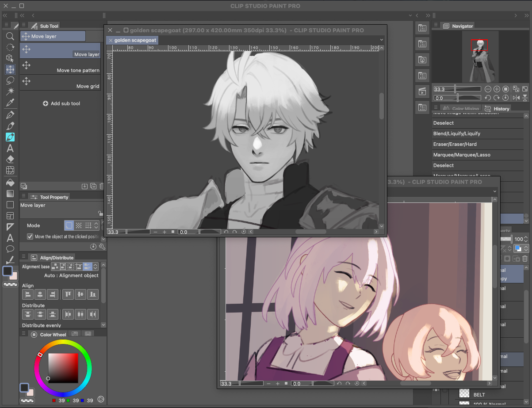Expand Mode options stepper in Tool Property
Viewport: 532px width, 408px height.
[x=96, y=225]
